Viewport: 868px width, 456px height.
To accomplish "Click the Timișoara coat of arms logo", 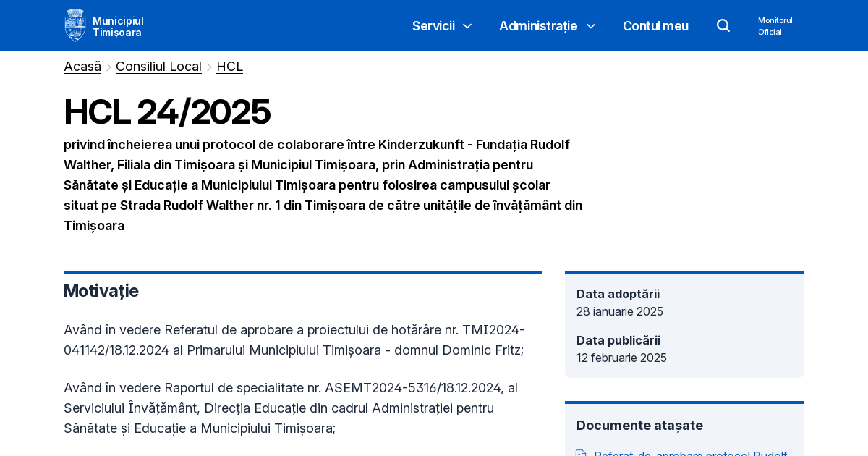I will 75,25.
